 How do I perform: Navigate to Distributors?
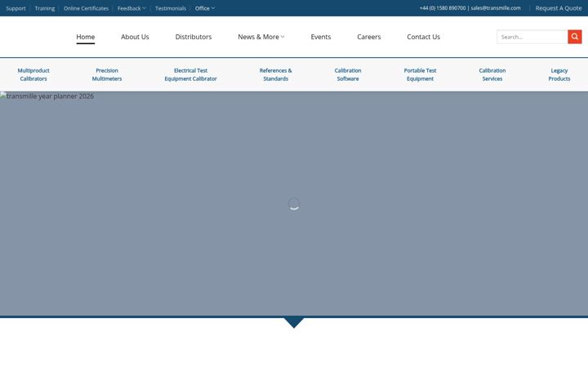pyautogui.click(x=194, y=37)
